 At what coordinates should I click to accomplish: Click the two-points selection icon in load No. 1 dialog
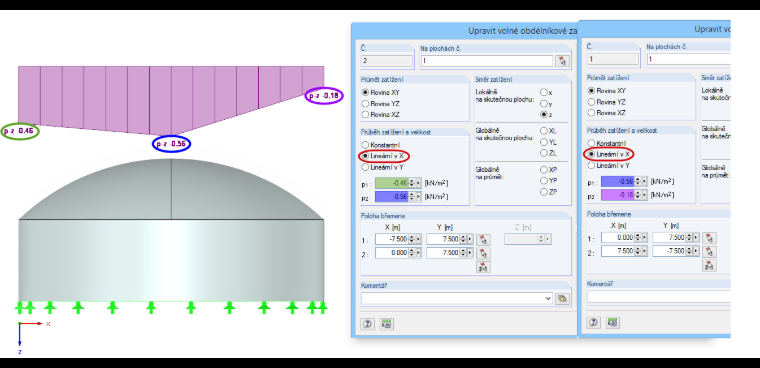click(709, 265)
